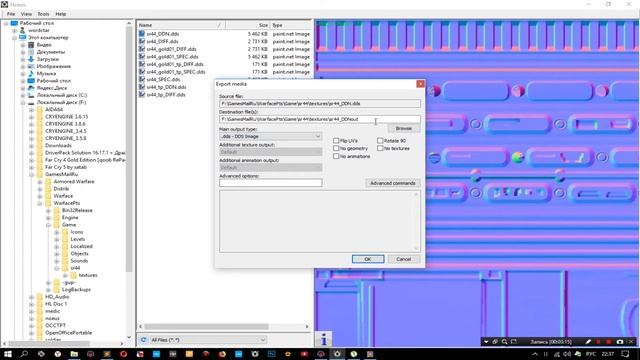Open the notification center icon
The width and height of the screenshot is (640, 360).
pos(626,354)
